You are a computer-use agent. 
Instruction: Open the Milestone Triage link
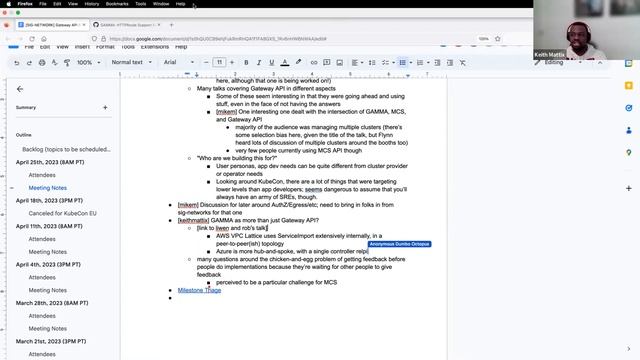point(199,290)
